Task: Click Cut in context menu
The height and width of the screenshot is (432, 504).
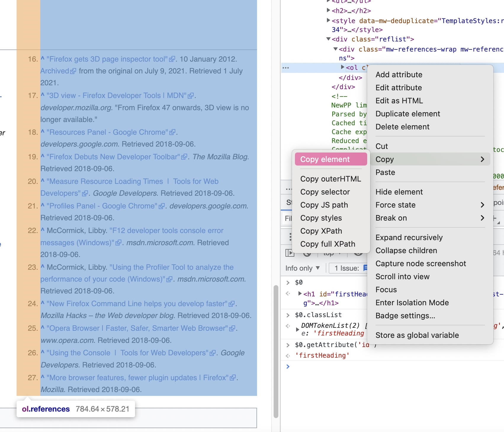Action: [x=430, y=146]
